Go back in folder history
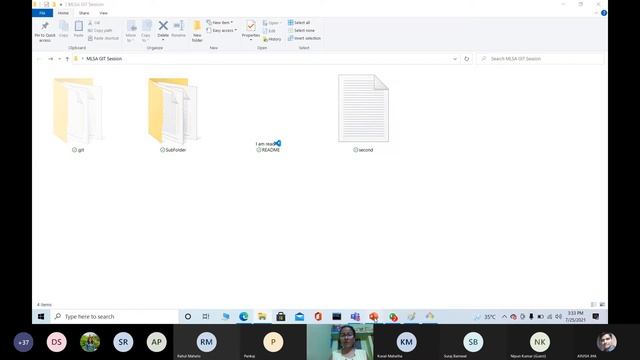This screenshot has width=640, height=360. (39, 59)
